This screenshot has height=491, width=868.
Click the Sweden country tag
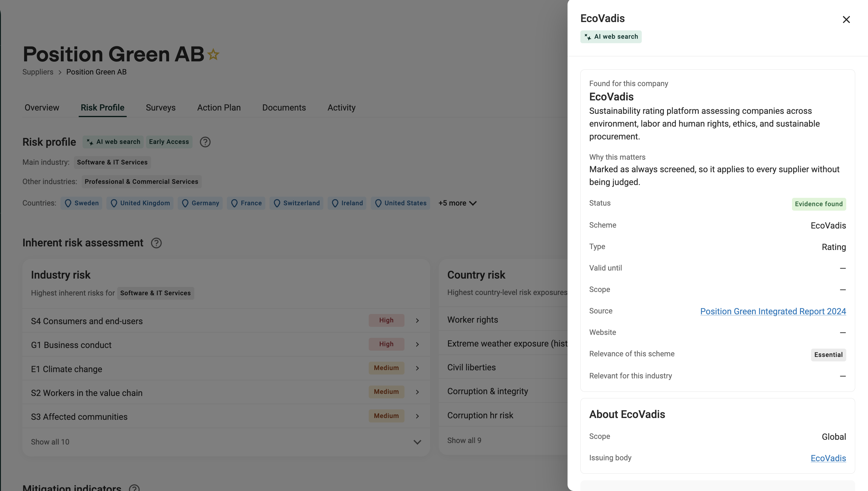click(x=81, y=203)
